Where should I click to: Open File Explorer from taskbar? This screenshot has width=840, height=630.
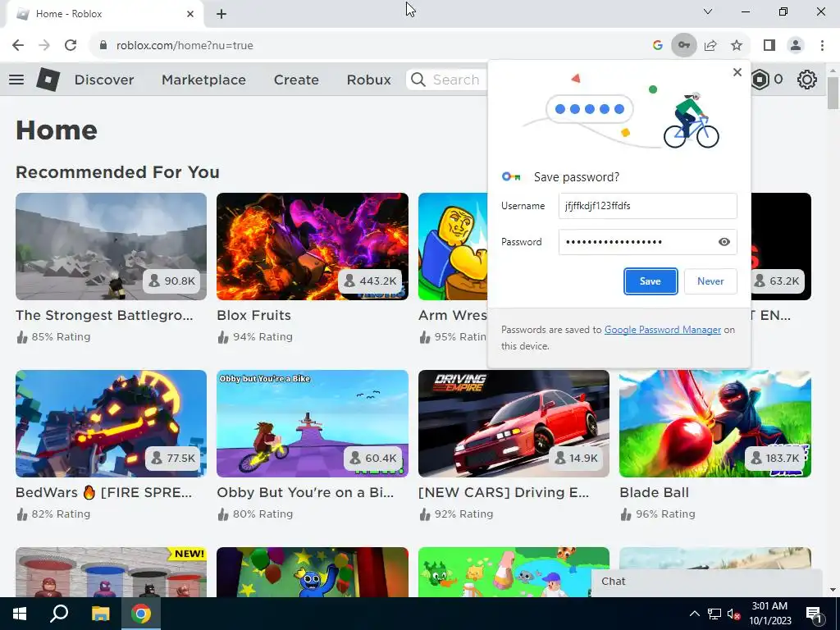point(100,614)
